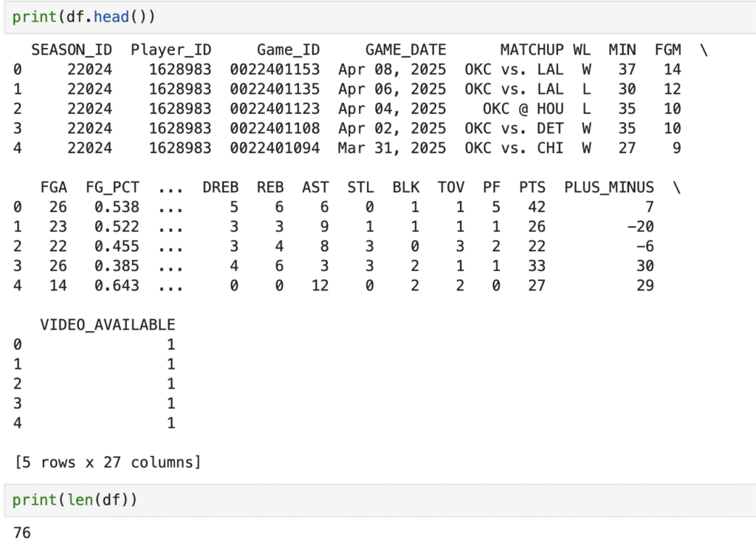Click the output value 76
Image resolution: width=756 pixels, height=549 pixels.
22,533
